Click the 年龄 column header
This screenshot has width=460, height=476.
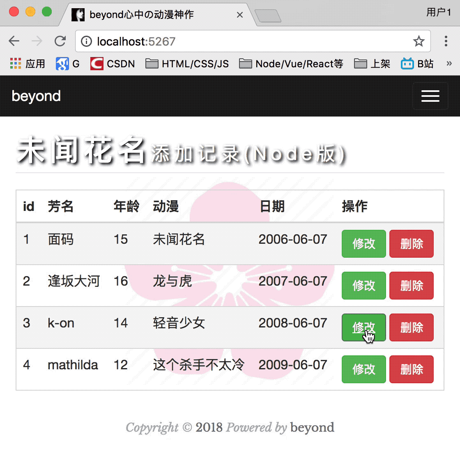126,206
